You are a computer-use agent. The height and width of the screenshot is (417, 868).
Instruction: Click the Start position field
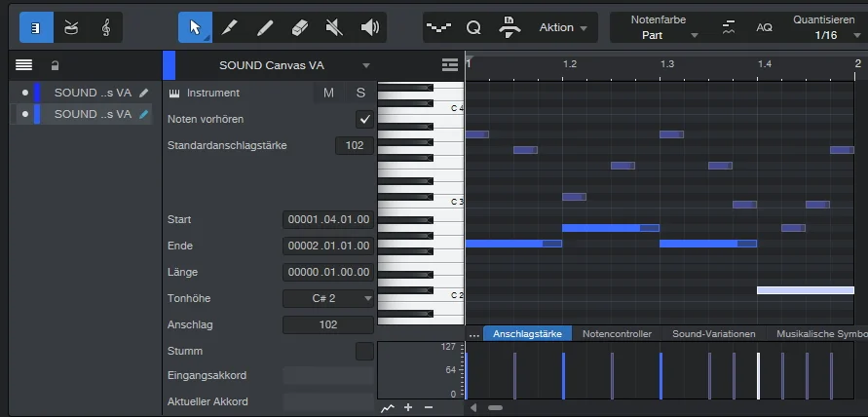(x=328, y=219)
